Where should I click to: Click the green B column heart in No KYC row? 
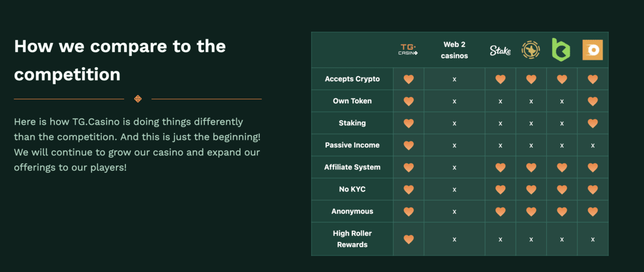(561, 190)
